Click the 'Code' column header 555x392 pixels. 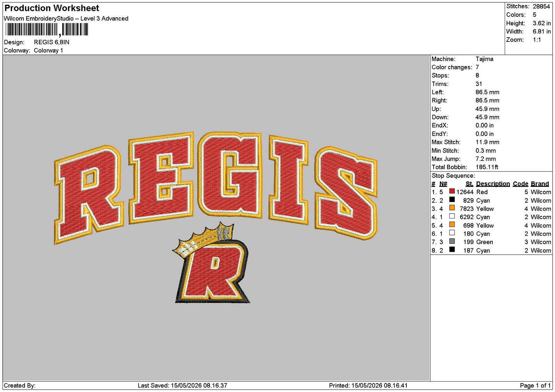[520, 184]
